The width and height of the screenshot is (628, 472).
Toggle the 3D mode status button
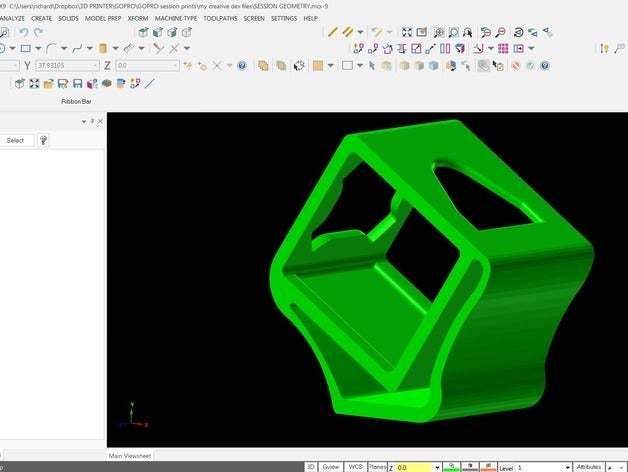310,467
